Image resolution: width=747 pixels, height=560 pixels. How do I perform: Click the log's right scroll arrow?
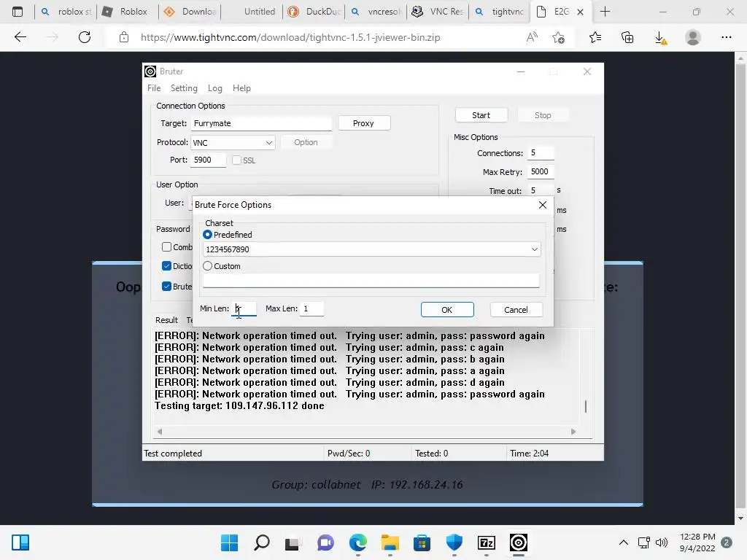point(573,432)
